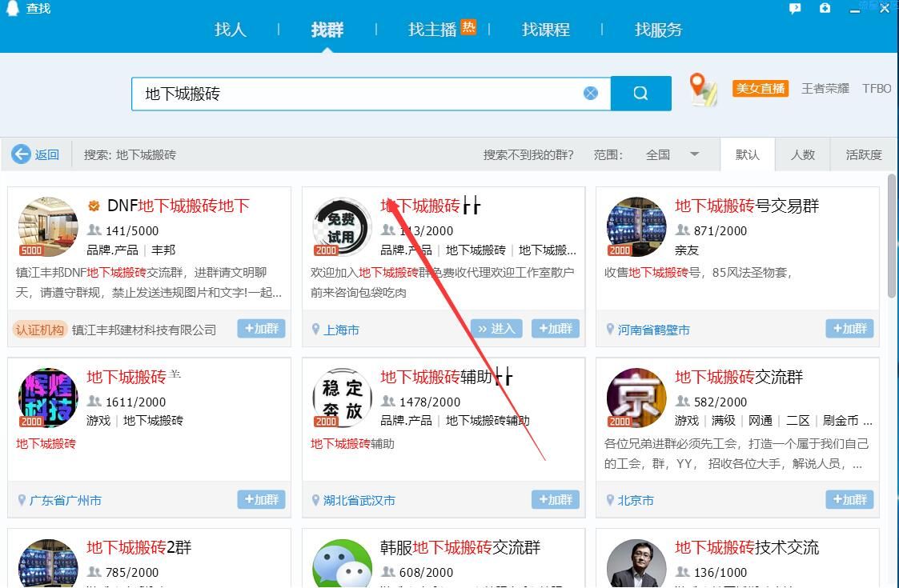This screenshot has width=899, height=588.
Task: Open the 地下城搬砖2群 title
Action: [x=139, y=547]
